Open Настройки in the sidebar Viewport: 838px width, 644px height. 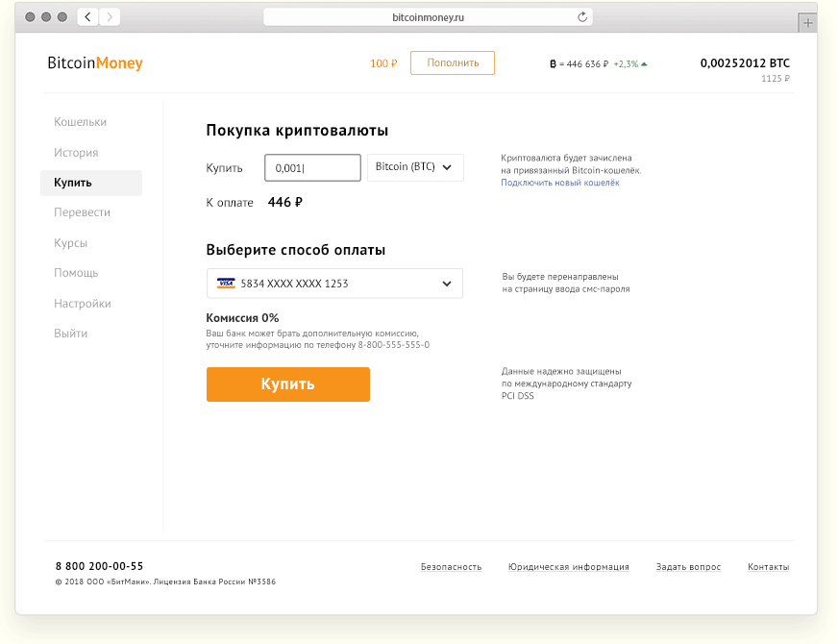[82, 304]
